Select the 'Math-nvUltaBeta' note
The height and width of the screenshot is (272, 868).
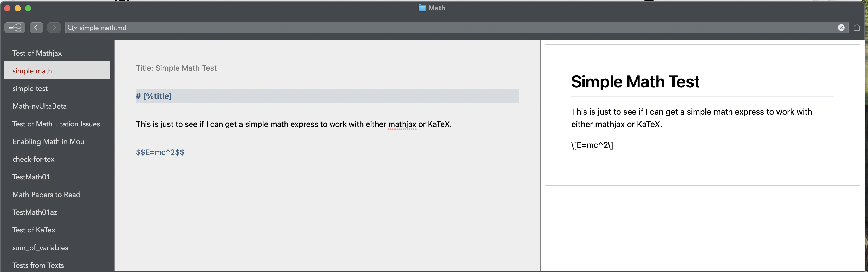pyautogui.click(x=40, y=106)
